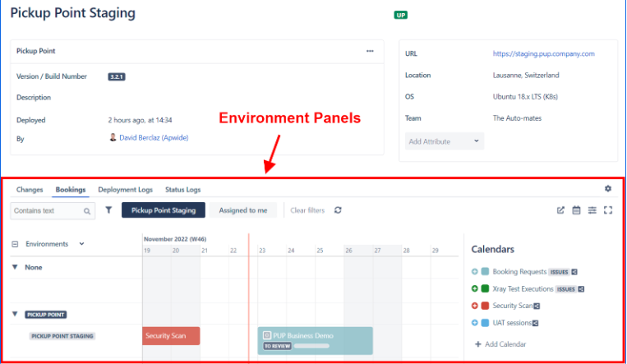Share the Booking Requests calendar
627x364 pixels.
(575, 271)
